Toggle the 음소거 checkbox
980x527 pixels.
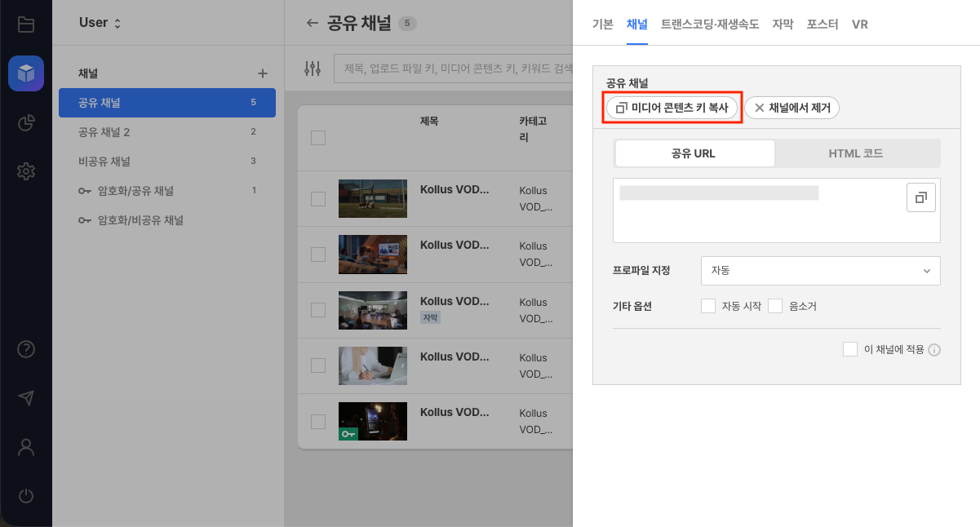point(775,306)
